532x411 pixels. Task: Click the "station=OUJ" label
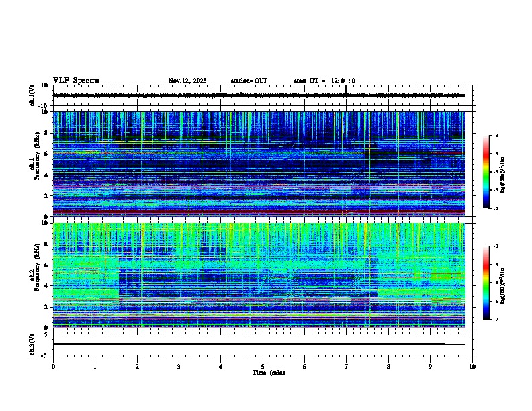249,81
